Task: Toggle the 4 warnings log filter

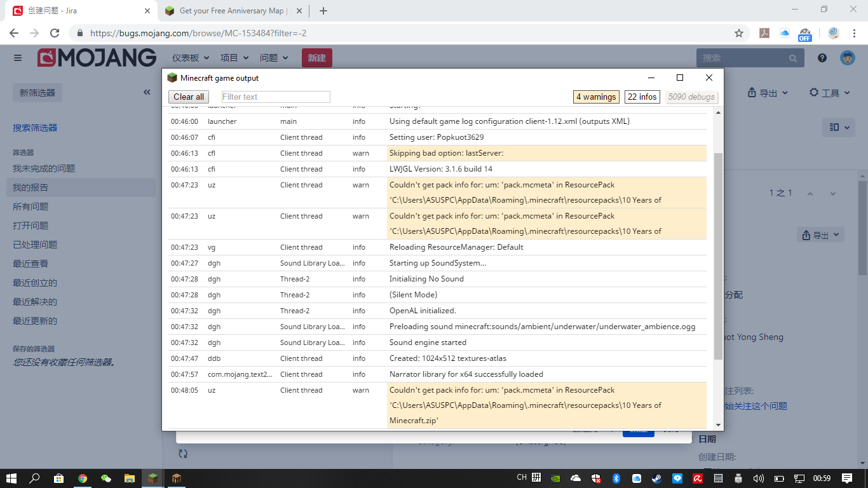Action: 595,97
